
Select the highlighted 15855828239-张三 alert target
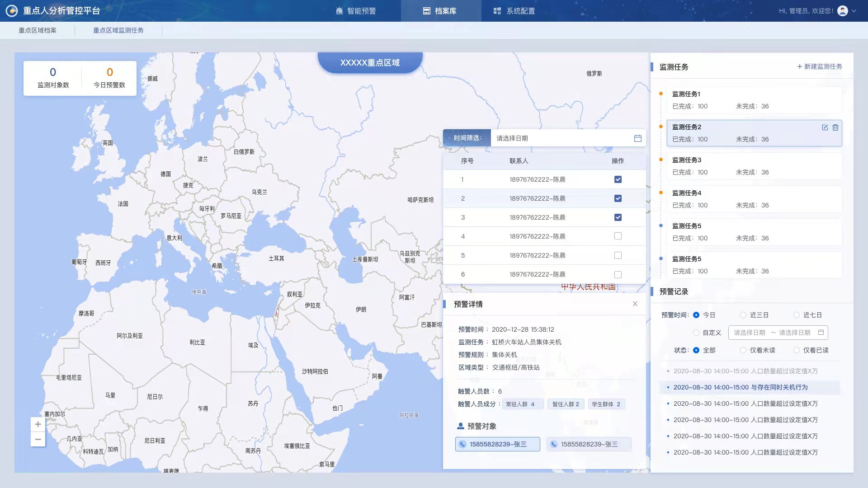(x=497, y=444)
